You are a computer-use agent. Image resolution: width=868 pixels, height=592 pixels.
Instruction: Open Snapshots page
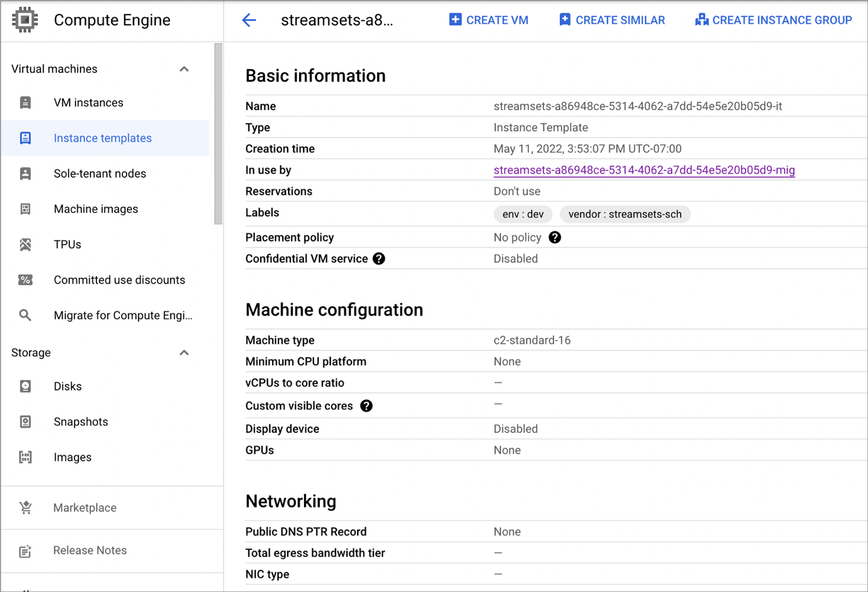click(81, 422)
